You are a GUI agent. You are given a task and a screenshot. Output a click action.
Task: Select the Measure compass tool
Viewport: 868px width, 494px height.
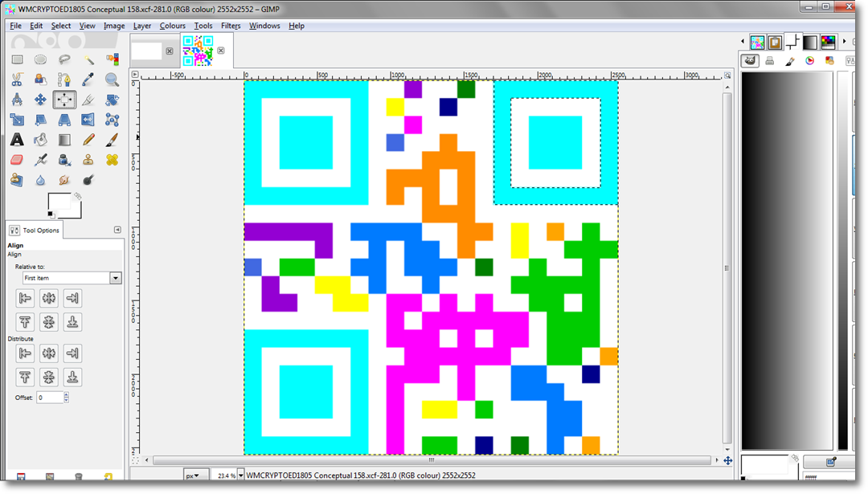click(x=17, y=100)
